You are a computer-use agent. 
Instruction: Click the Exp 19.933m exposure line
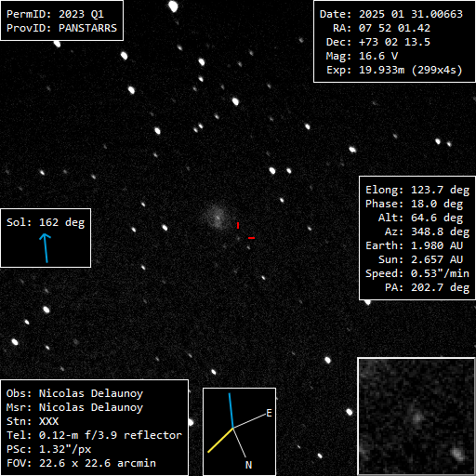394,70
